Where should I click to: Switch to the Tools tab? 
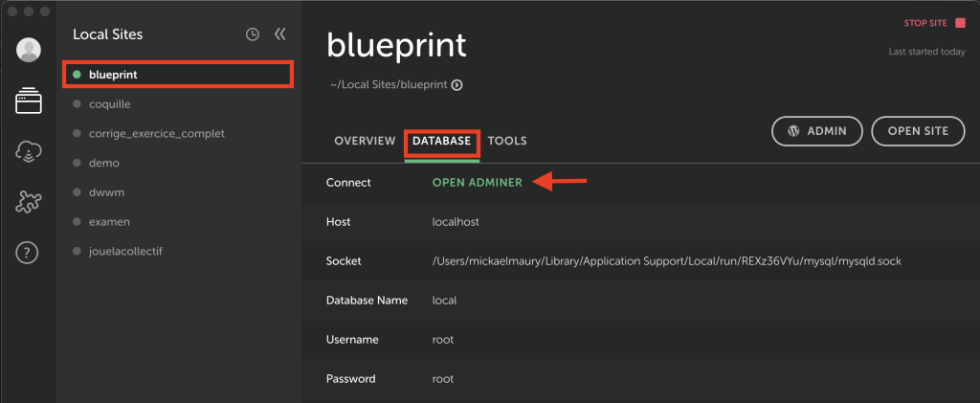pos(507,142)
